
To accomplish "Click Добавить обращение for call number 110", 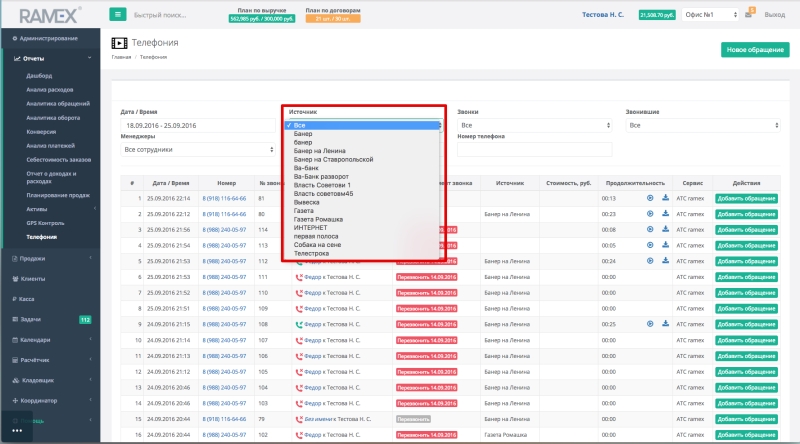I will pos(746,293).
